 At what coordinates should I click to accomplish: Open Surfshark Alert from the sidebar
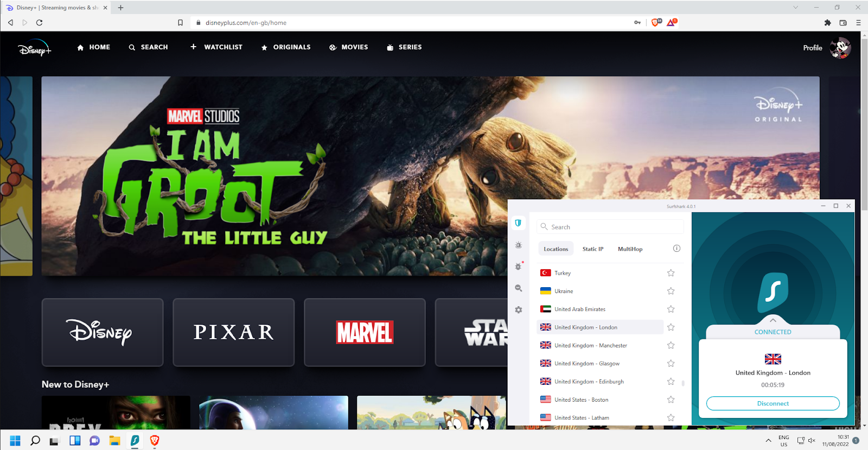pyautogui.click(x=519, y=245)
